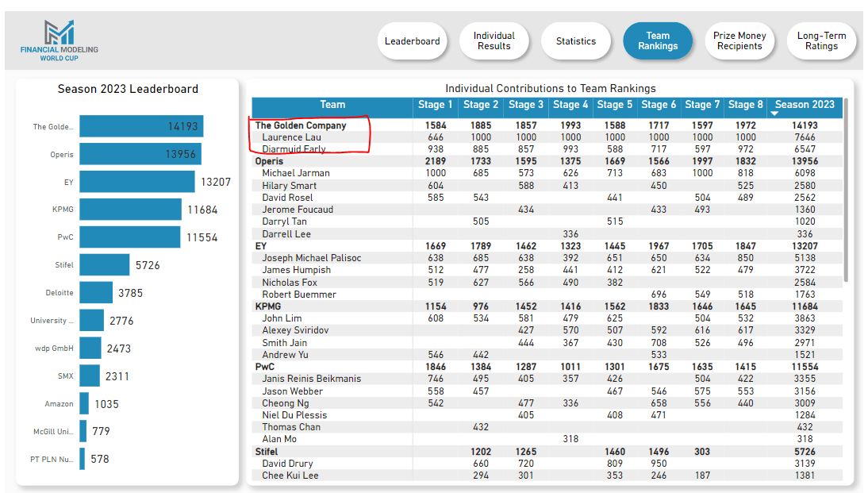Click the Laurence Lau row name
The image size is (868, 493).
291,137
